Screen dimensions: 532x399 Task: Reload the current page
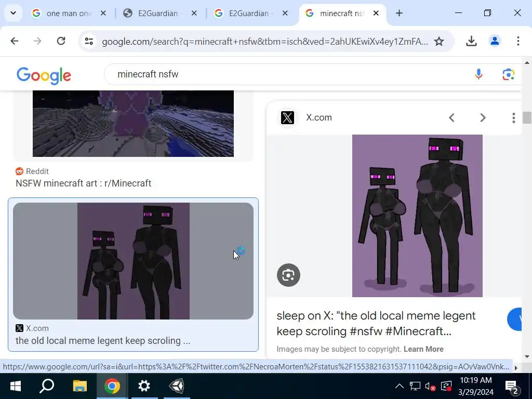click(x=61, y=41)
